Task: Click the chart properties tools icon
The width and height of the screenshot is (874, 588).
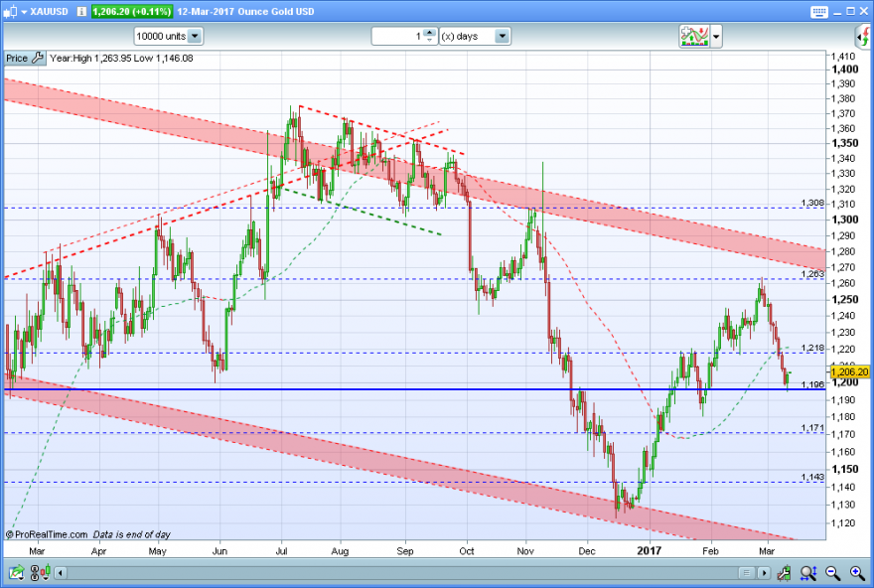Action: tap(784, 572)
